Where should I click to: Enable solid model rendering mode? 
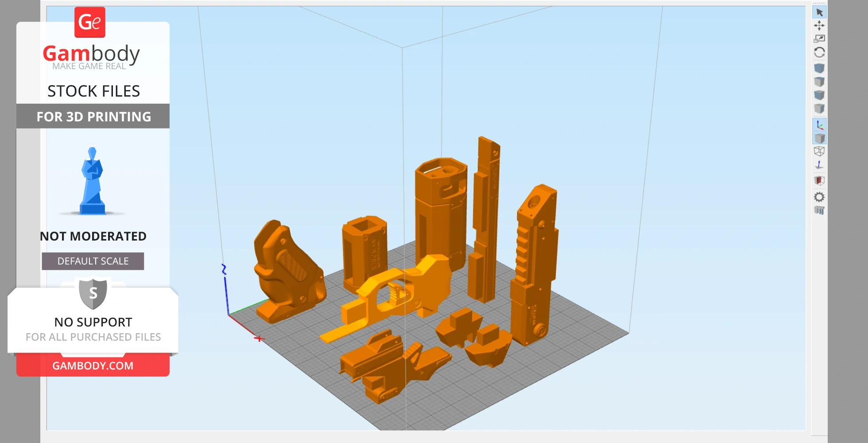point(820,137)
